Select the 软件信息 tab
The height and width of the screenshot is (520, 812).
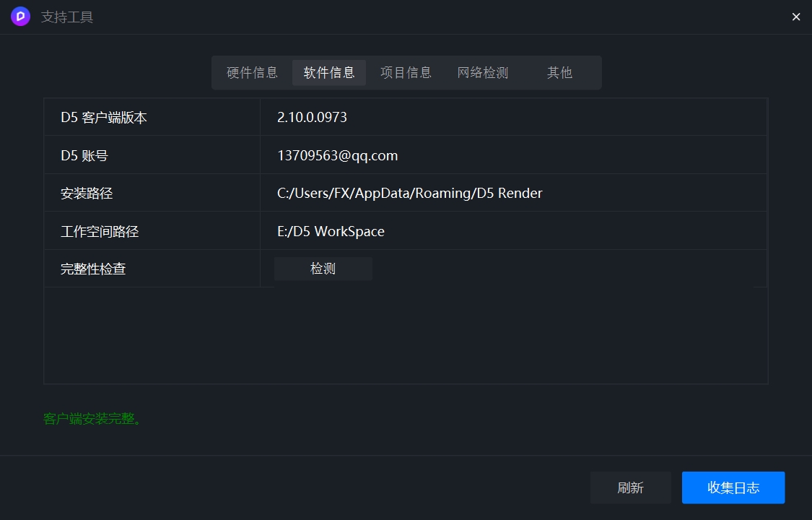(329, 72)
